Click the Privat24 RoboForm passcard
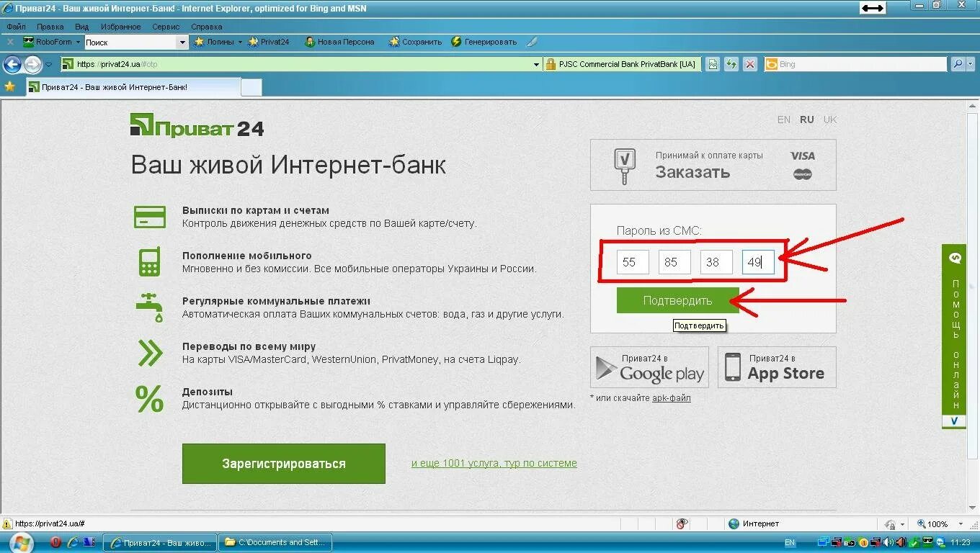Viewport: 980px width, 553px height. [x=269, y=42]
